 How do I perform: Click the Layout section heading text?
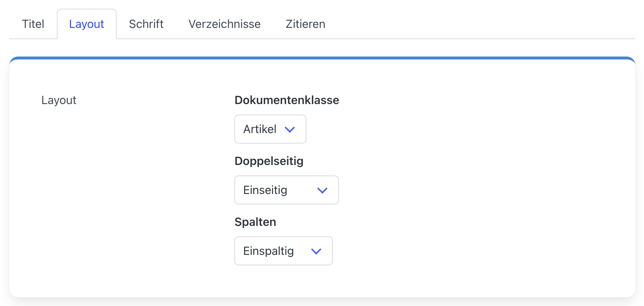click(59, 100)
